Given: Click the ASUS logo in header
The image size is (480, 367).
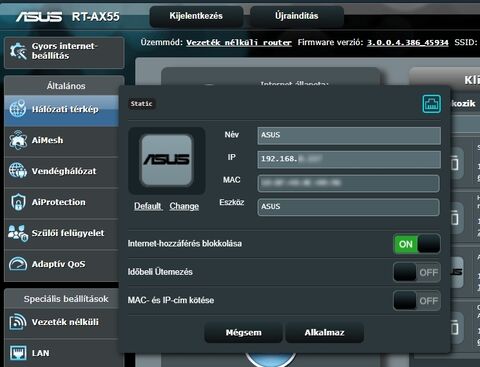Looking at the screenshot, I should 39,17.
